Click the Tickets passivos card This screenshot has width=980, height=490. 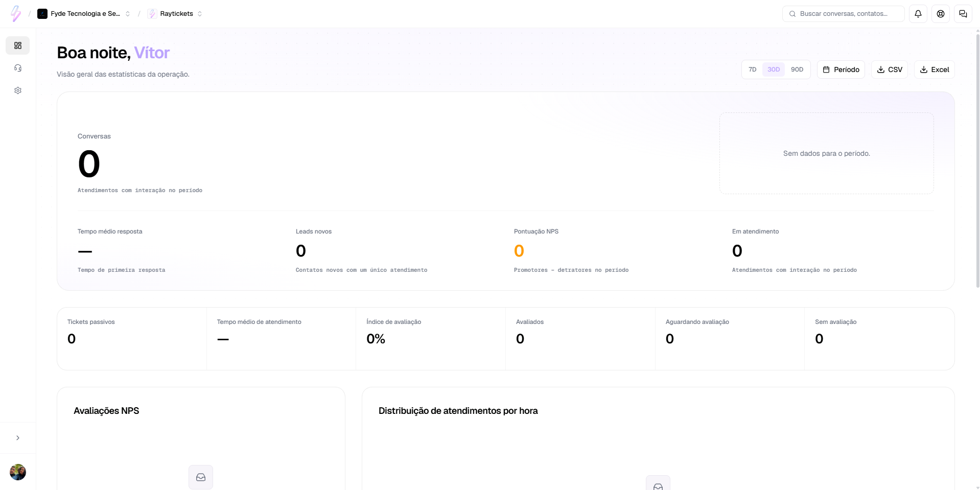click(132, 339)
